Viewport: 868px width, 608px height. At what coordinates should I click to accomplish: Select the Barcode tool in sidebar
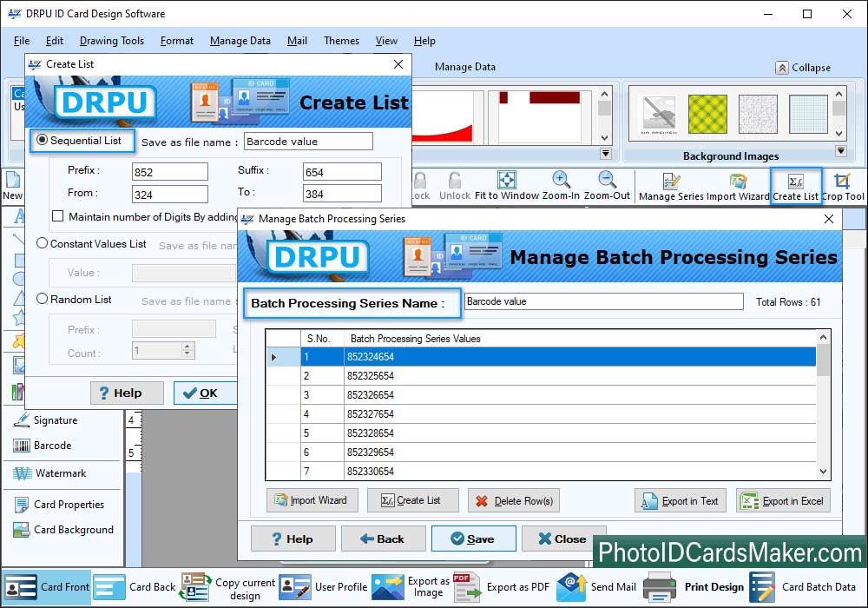[43, 446]
